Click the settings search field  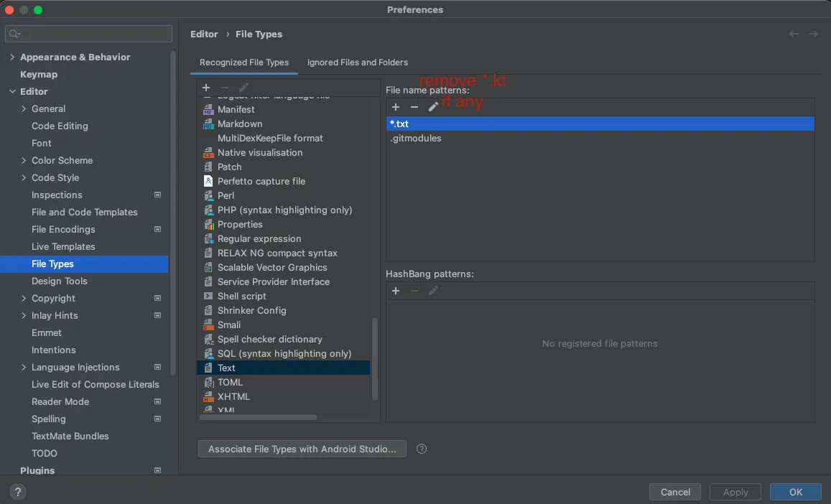89,34
